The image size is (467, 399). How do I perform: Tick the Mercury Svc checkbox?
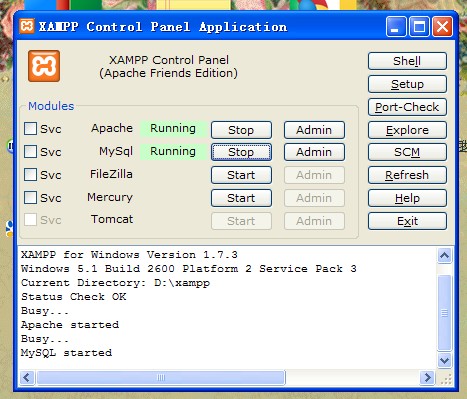point(30,197)
